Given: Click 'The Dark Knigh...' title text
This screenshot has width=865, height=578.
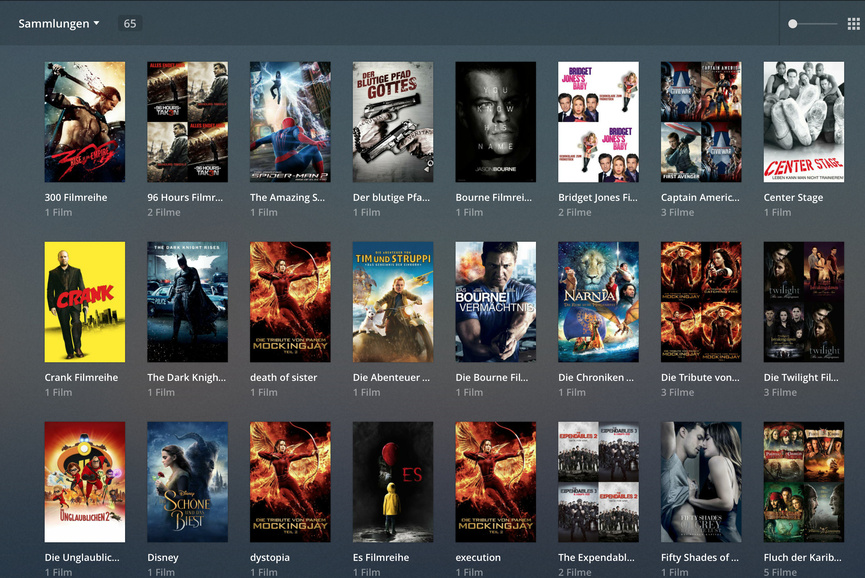Looking at the screenshot, I should [x=186, y=378].
